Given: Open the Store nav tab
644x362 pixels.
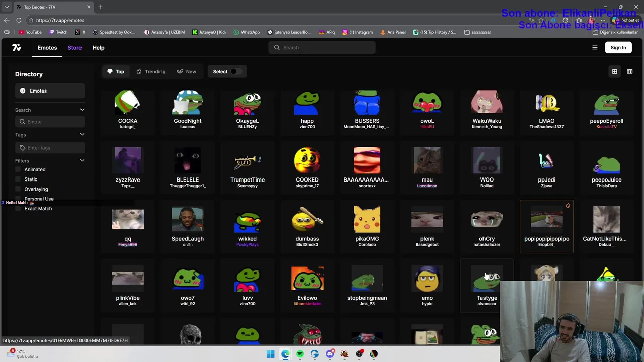Looking at the screenshot, I should [x=74, y=48].
